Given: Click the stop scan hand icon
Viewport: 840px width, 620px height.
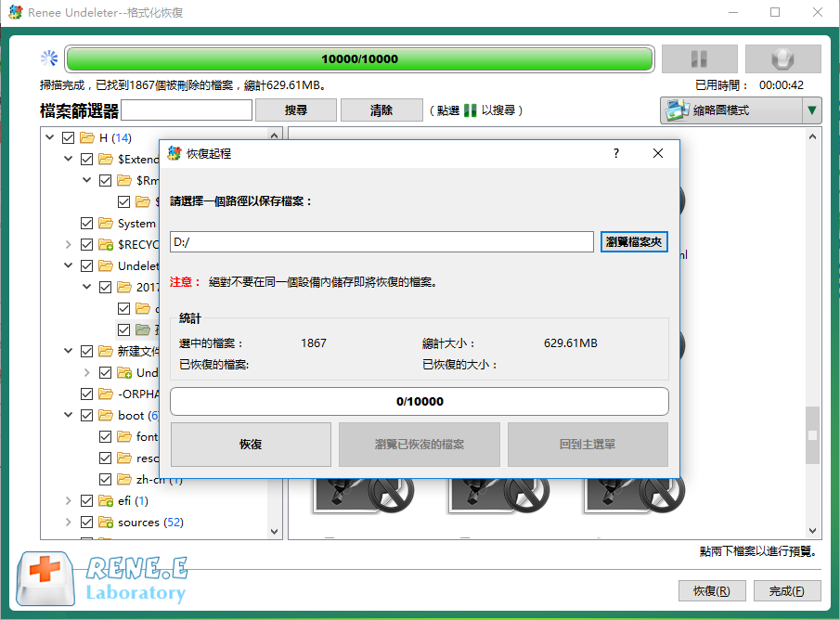Looking at the screenshot, I should tap(782, 59).
